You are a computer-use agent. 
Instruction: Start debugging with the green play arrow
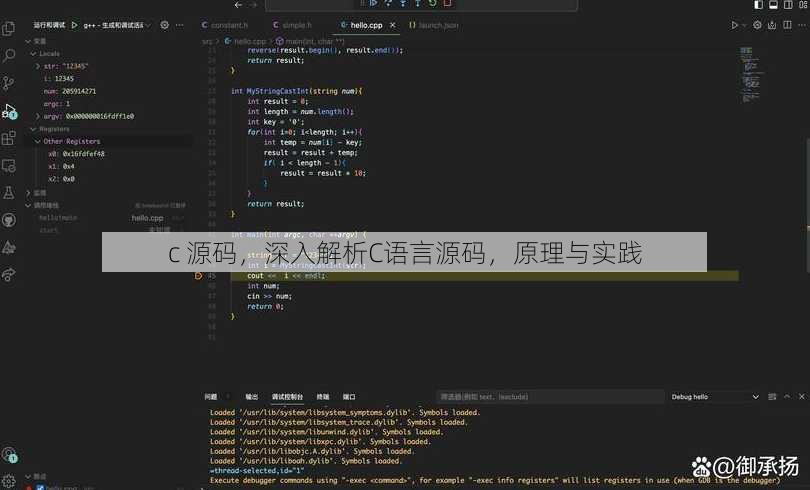click(74, 25)
